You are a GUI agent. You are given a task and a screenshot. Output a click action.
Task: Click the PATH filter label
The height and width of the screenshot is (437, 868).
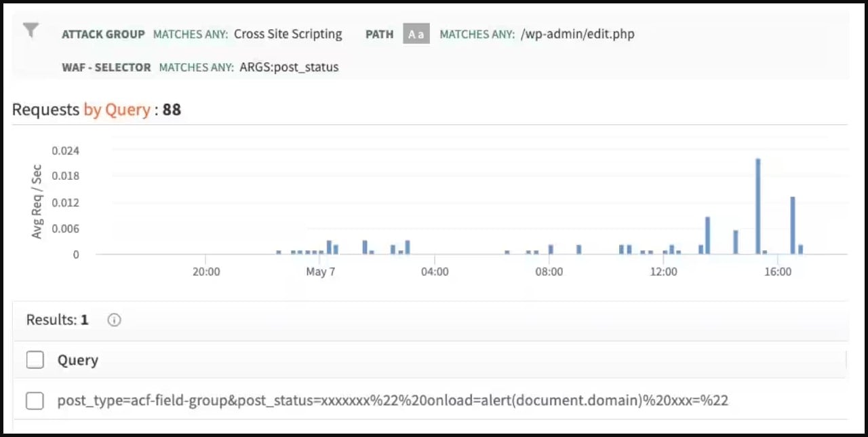[x=379, y=34]
